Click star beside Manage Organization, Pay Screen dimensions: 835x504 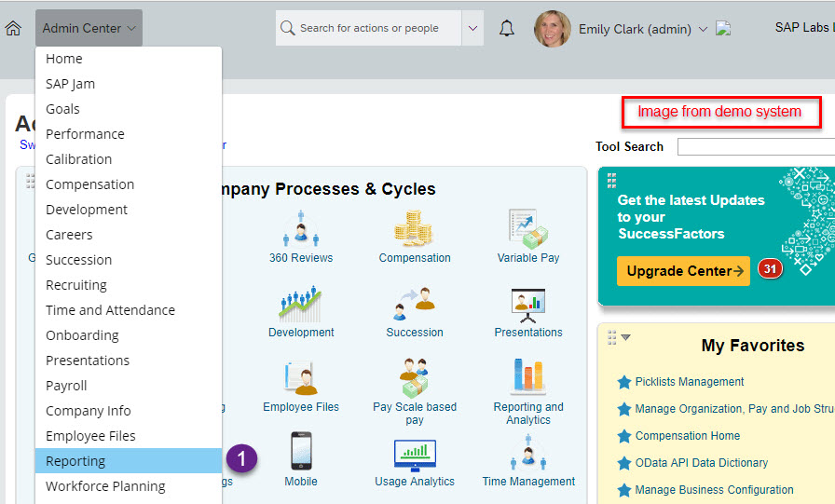[x=623, y=409]
